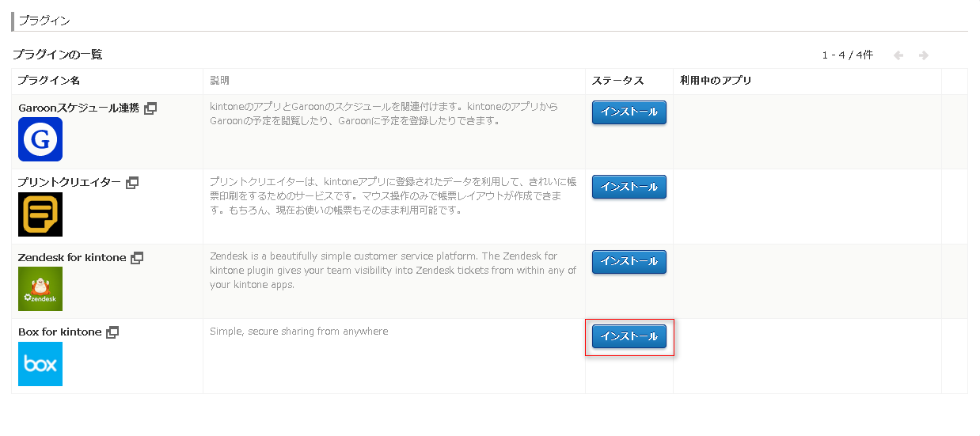
Task: Install the Zendesk for kintone plugin
Action: 629,261
